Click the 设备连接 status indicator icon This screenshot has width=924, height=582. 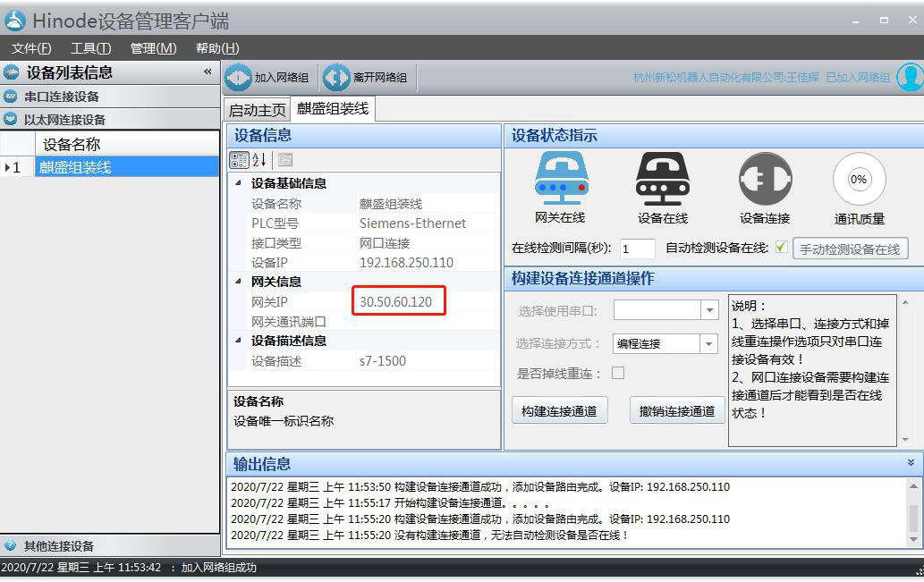tap(763, 179)
